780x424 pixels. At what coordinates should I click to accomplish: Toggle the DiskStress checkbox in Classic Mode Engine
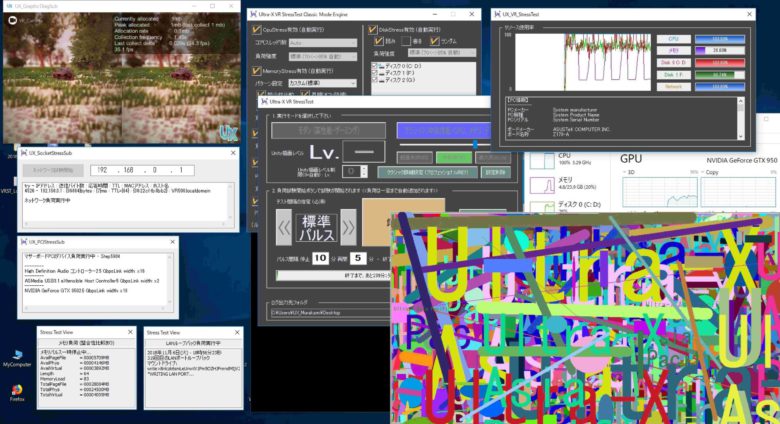(x=373, y=29)
